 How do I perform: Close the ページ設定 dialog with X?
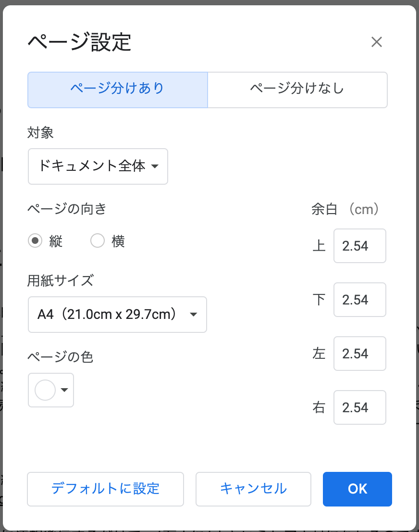(x=376, y=42)
